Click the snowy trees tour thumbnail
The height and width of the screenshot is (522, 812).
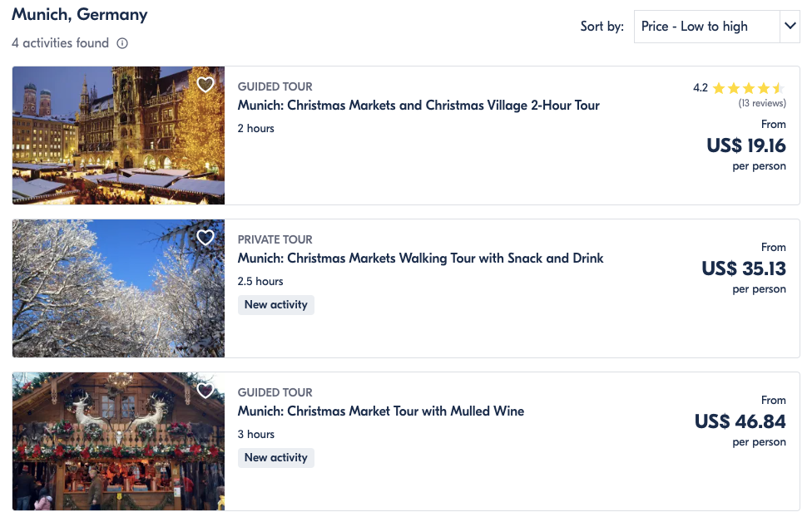118,288
